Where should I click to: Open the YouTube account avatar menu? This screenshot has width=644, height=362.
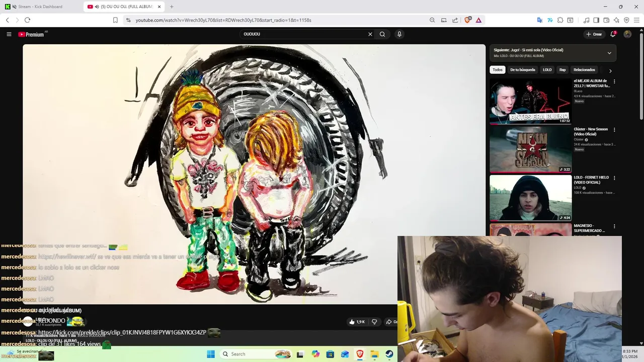(x=627, y=34)
